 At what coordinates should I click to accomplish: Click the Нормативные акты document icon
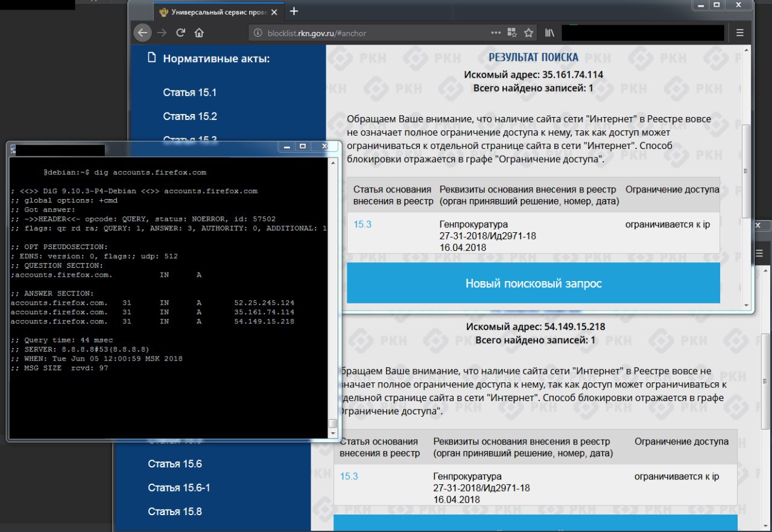click(151, 57)
